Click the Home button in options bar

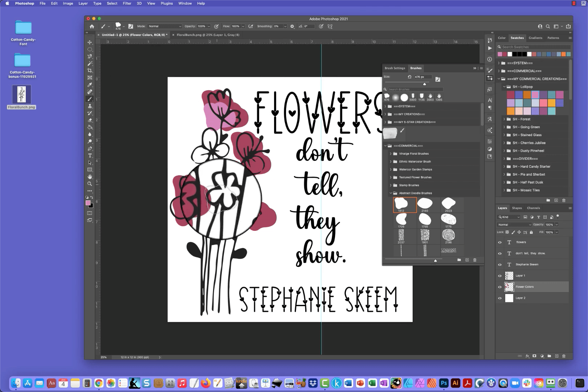92,26
